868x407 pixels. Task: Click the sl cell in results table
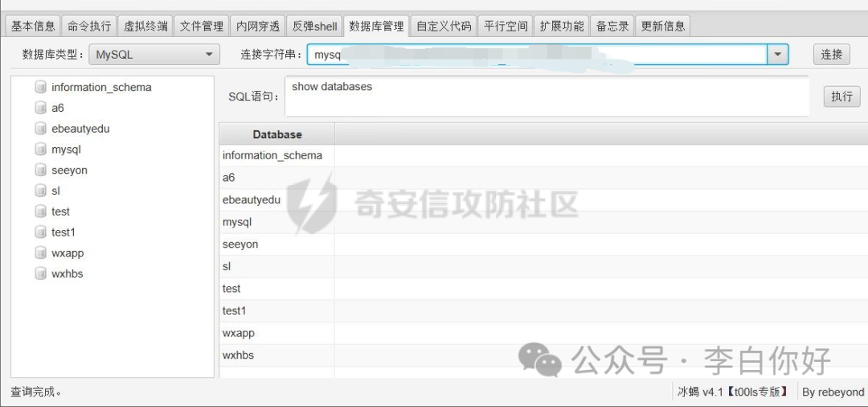[x=276, y=266]
